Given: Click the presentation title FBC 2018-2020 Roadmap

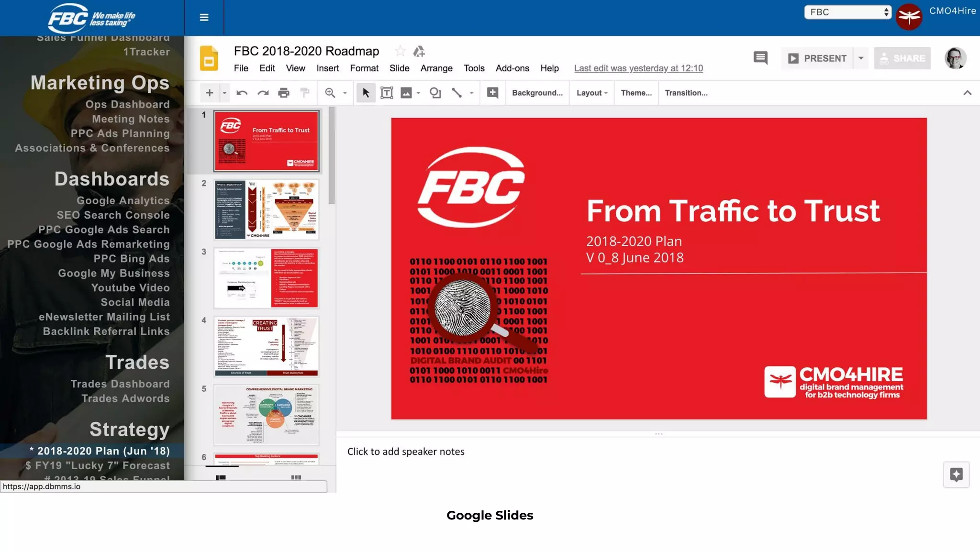Looking at the screenshot, I should pos(306,51).
